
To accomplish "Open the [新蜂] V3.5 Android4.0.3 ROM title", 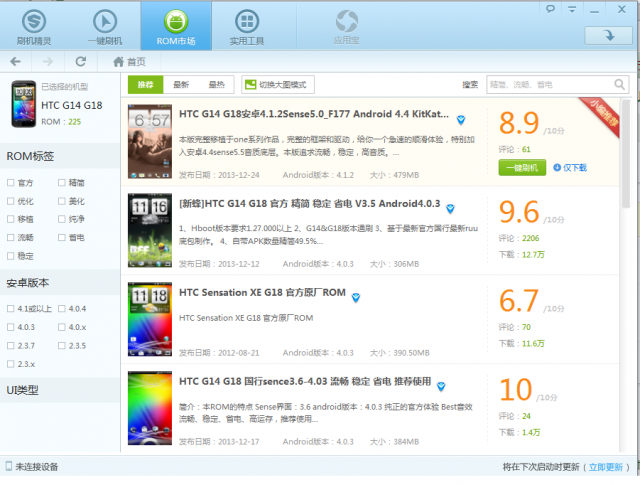I will [x=309, y=203].
